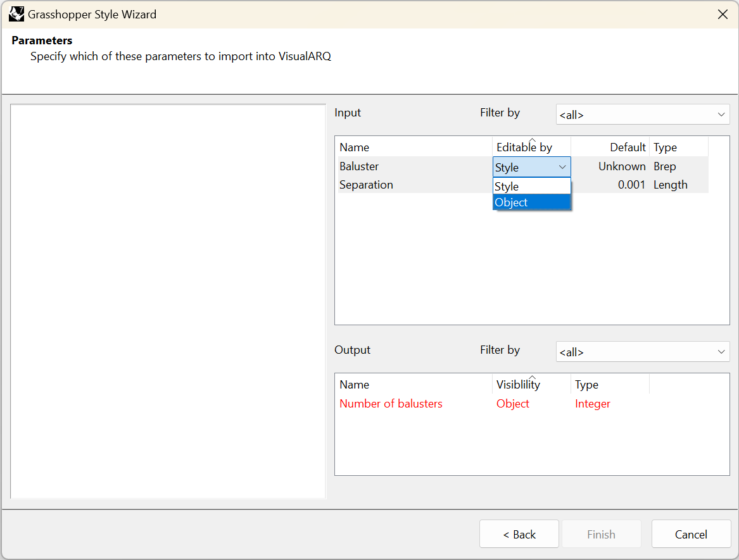The height and width of the screenshot is (560, 739).
Task: Click the Integer type cell in Output
Action: 593,404
